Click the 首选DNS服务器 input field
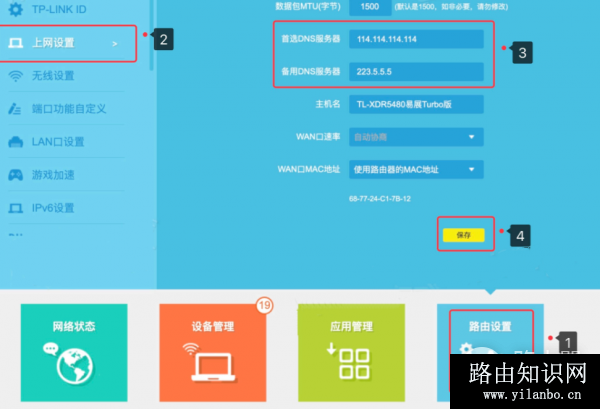The height and width of the screenshot is (409, 600). click(x=416, y=39)
